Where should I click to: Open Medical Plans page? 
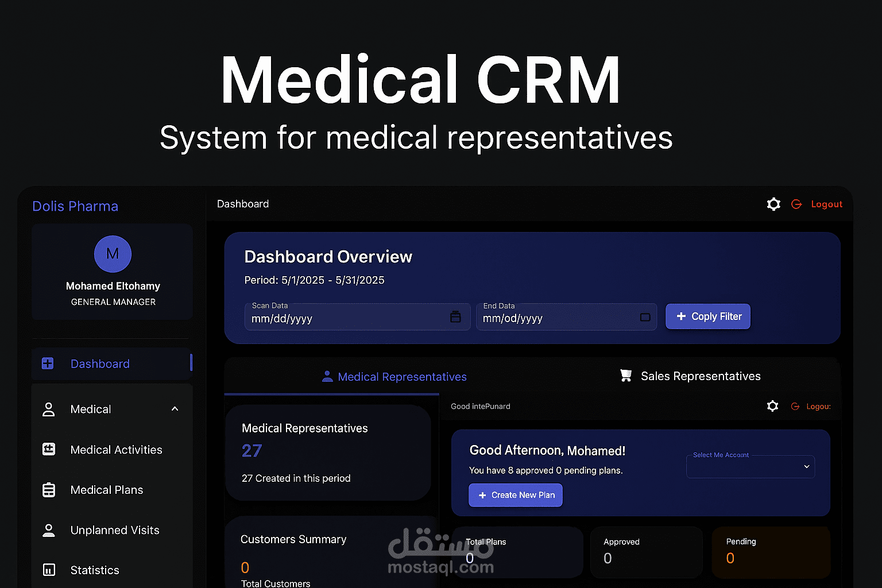(x=107, y=490)
